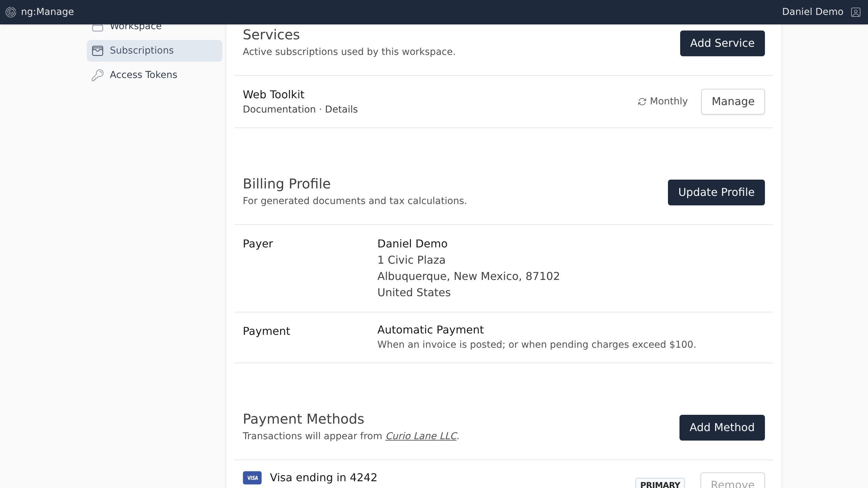Manage the Web Toolkit subscription
The width and height of the screenshot is (868, 488).
(x=733, y=102)
